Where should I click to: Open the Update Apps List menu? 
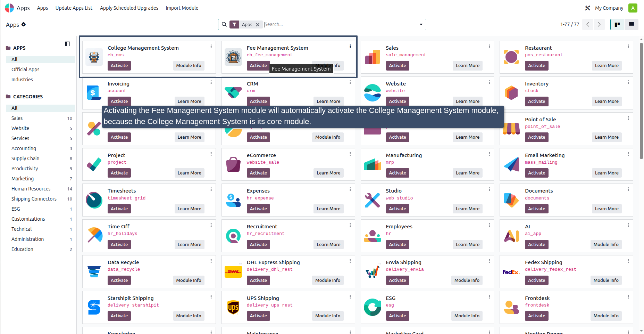[x=74, y=8]
